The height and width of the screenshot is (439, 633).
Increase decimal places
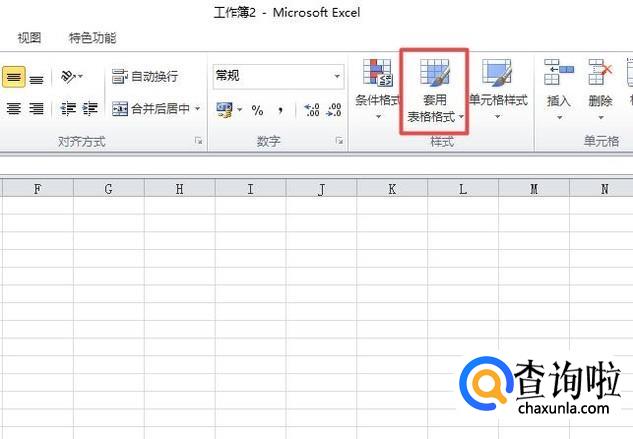(312, 110)
